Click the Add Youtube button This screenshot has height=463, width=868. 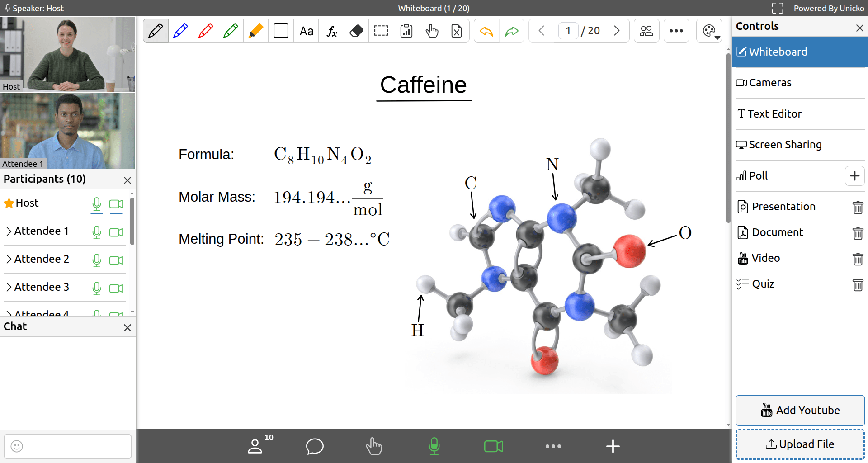[800, 410]
